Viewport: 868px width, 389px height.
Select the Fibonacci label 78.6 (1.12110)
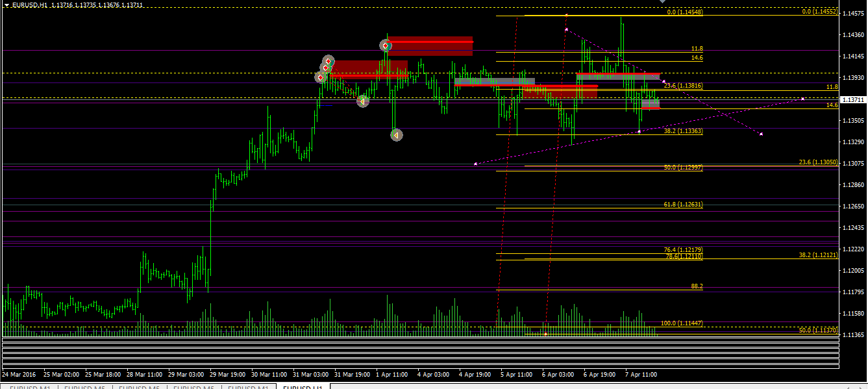click(683, 257)
